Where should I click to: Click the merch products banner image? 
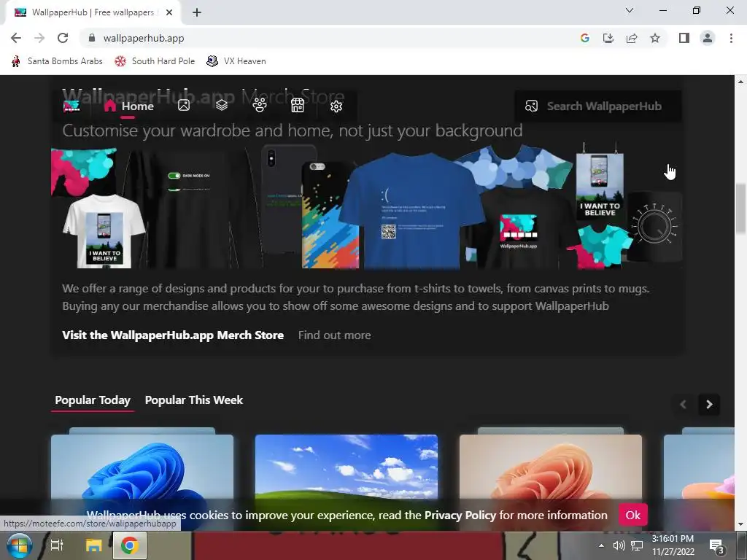pyautogui.click(x=366, y=207)
